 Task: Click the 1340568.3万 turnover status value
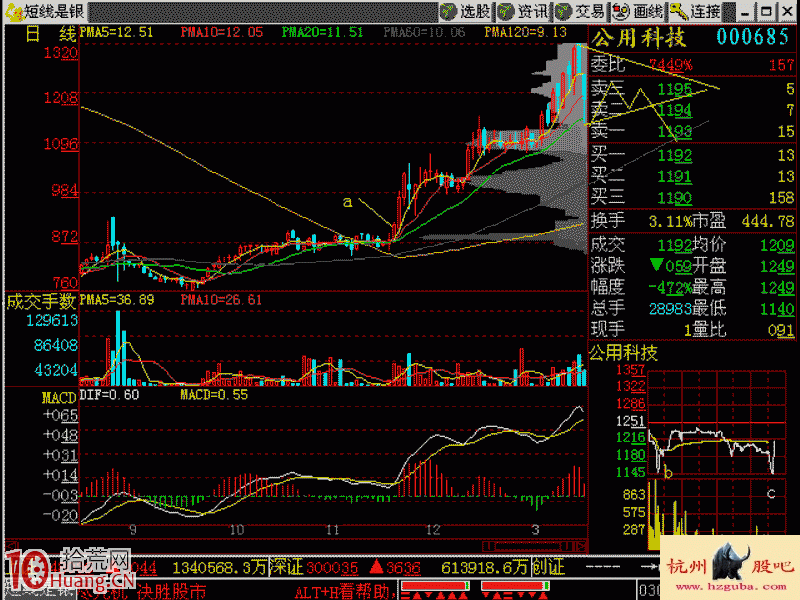pos(219,568)
